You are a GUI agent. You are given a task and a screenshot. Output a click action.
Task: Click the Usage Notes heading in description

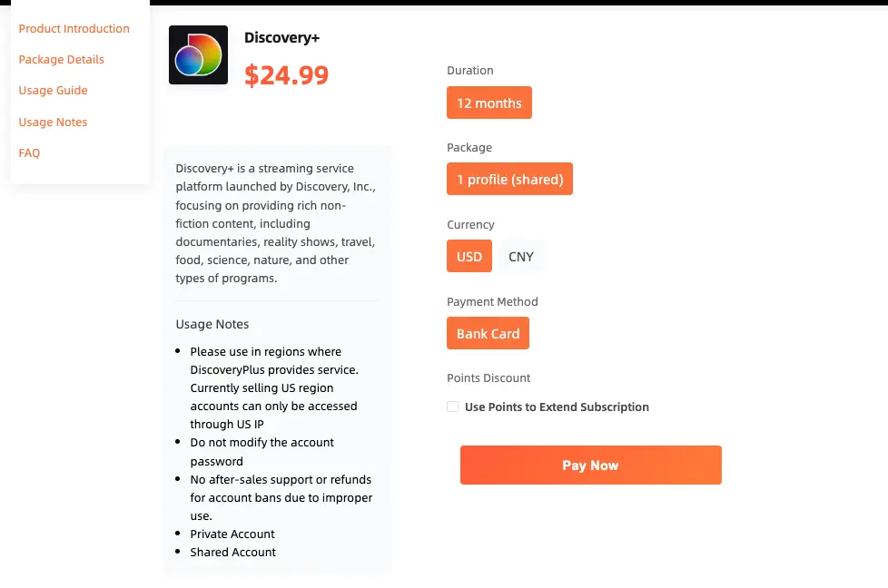coord(212,324)
